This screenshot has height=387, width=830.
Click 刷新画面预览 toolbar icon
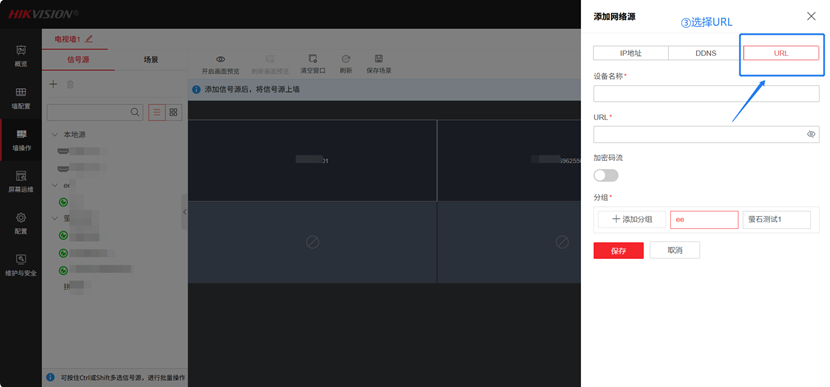[270, 59]
